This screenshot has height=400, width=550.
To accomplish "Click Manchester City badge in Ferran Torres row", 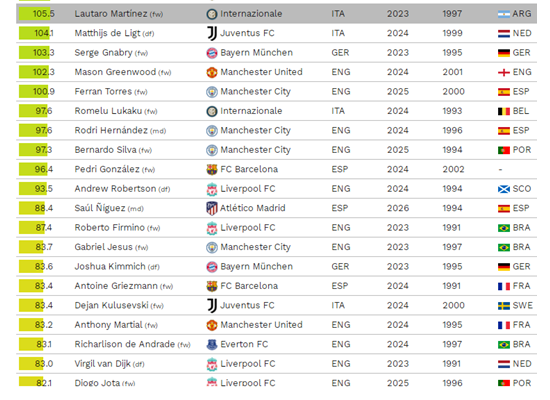I will coord(212,92).
